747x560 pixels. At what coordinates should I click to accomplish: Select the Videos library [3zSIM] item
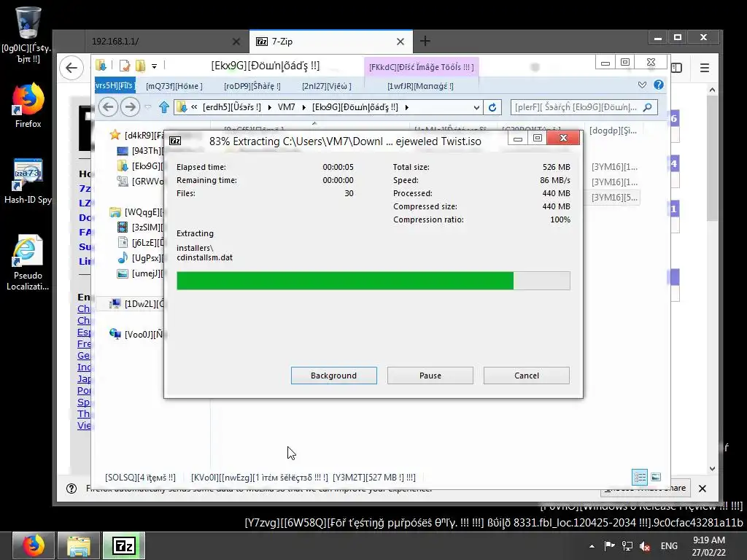point(142,227)
